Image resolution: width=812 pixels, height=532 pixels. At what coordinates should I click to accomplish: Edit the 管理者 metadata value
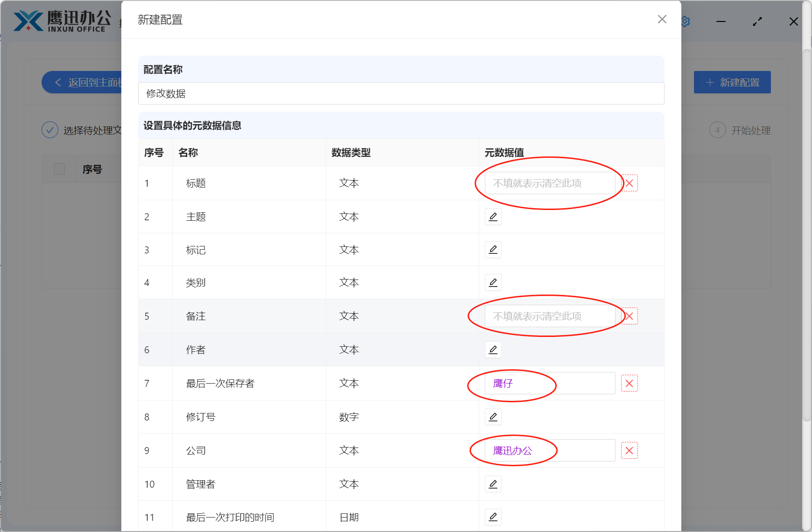point(493,484)
